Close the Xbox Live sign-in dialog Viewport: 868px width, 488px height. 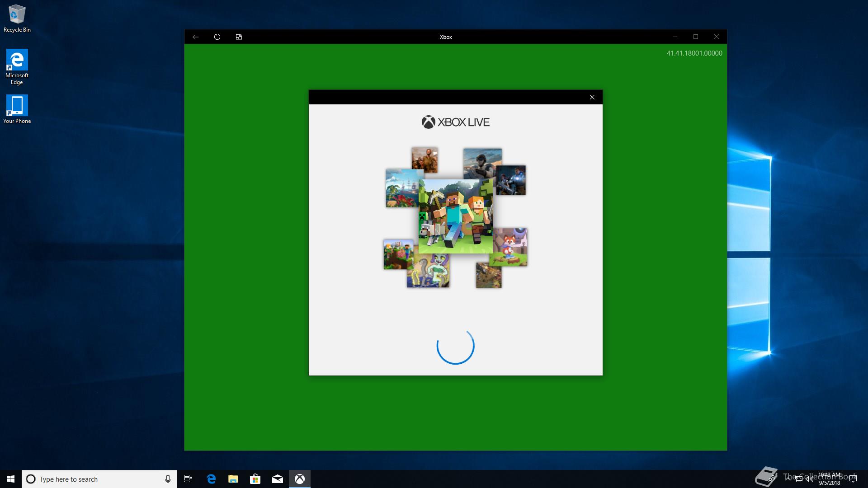pyautogui.click(x=592, y=97)
